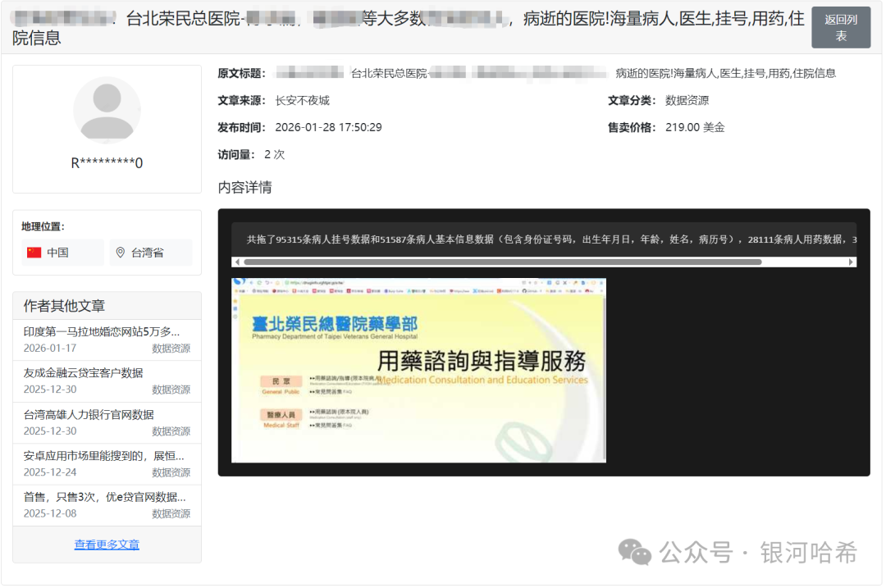This screenshot has height=588, width=886.
Task: Select the 中国 location tag
Action: click(x=62, y=253)
